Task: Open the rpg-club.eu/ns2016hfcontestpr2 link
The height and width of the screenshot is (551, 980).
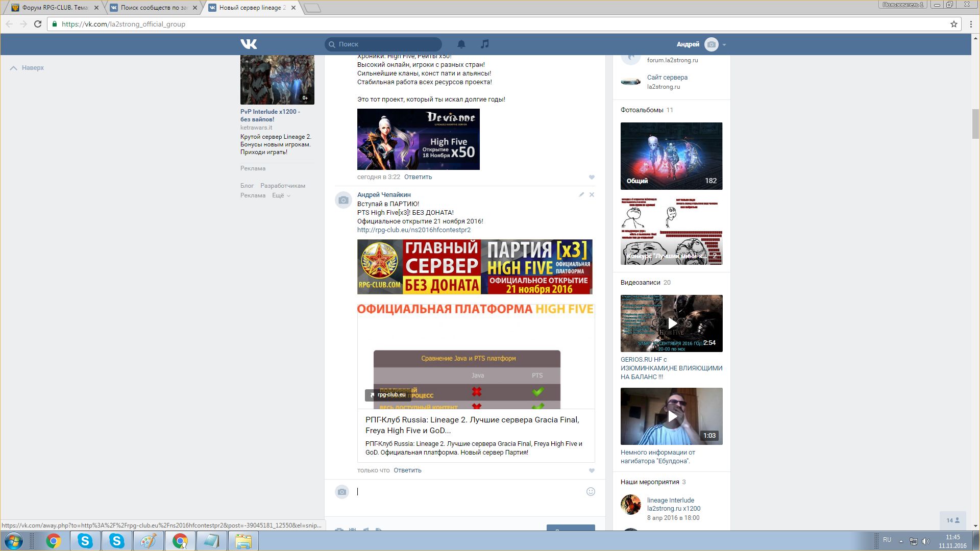Action: [413, 230]
